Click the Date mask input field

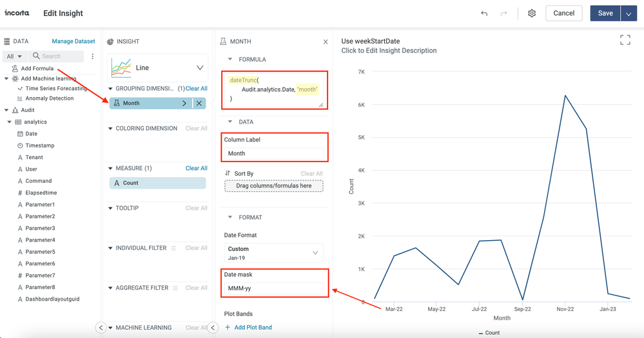coord(274,288)
